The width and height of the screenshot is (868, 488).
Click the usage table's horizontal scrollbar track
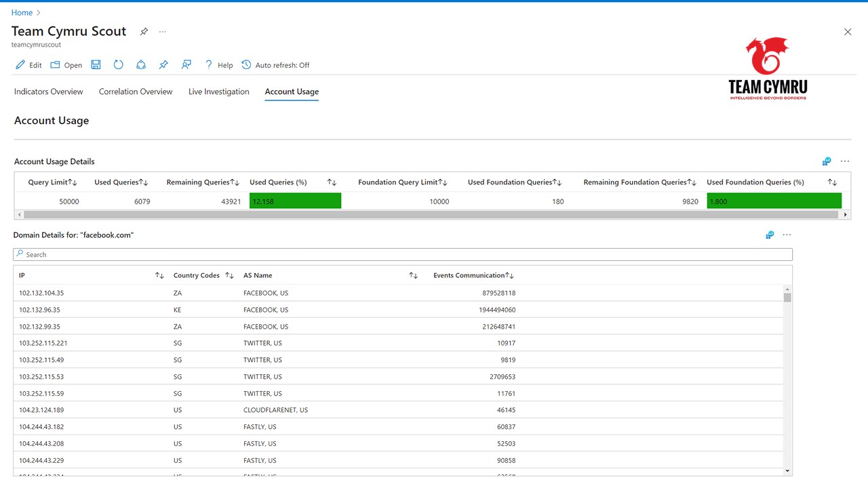(433, 215)
